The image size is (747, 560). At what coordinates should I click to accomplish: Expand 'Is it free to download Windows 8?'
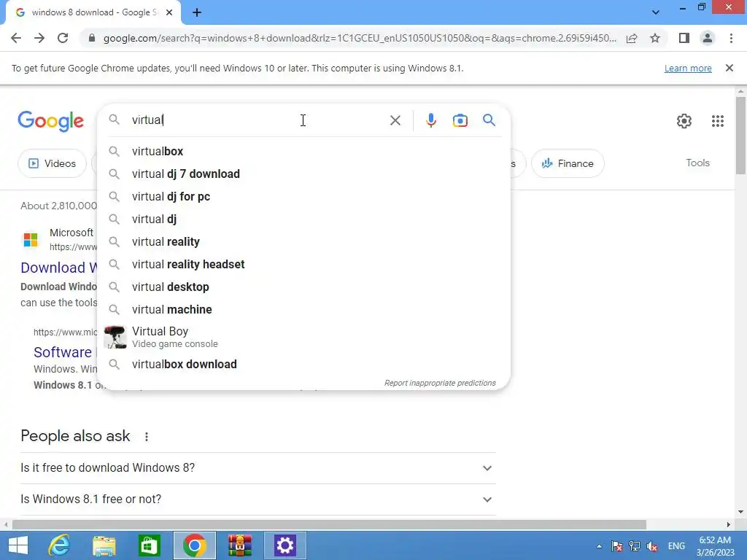258,468
